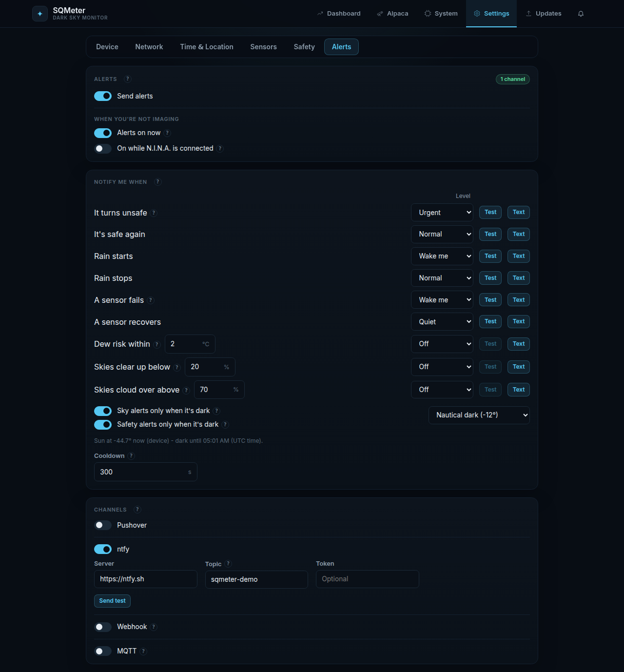The height and width of the screenshot is (672, 624).
Task: Open the Sensors settings tab
Action: click(264, 47)
